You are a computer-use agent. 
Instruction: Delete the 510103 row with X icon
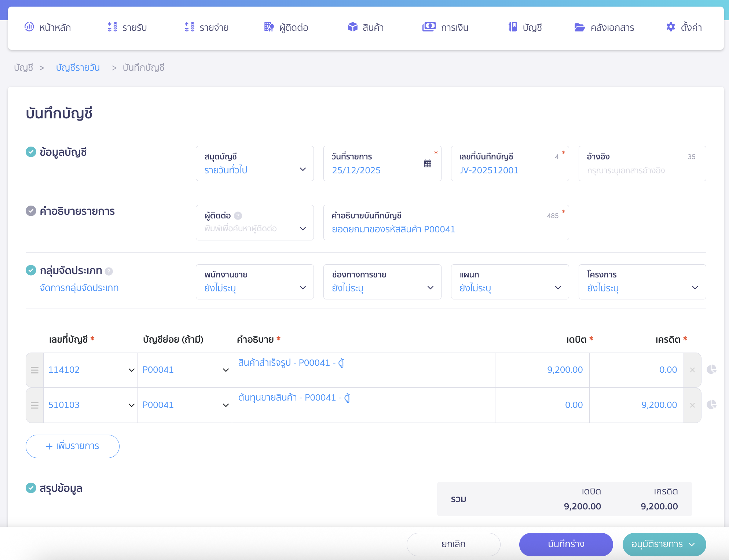(x=692, y=405)
